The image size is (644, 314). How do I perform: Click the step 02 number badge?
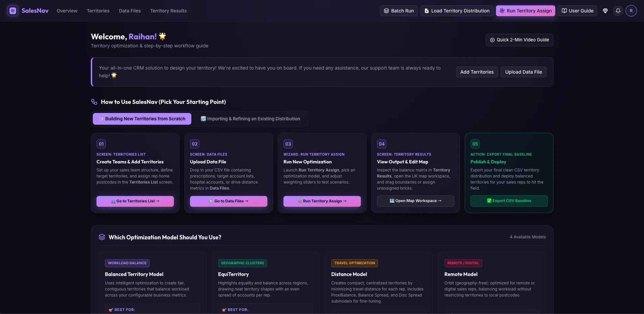[x=195, y=144]
